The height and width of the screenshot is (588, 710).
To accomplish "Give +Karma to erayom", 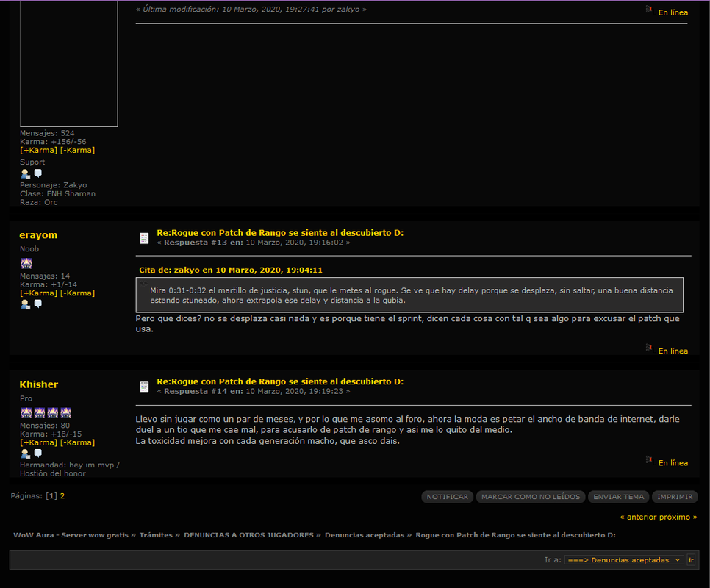I will (38, 293).
